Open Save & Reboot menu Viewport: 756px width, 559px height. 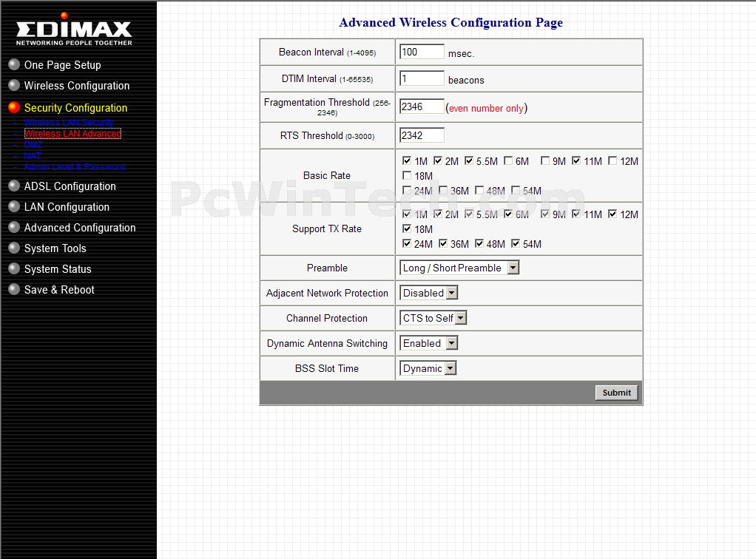[x=59, y=290]
